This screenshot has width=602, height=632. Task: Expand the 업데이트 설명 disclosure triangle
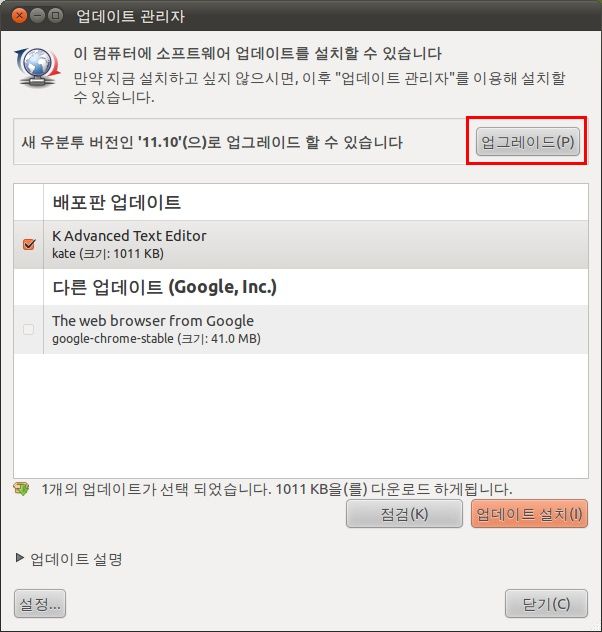[19, 557]
